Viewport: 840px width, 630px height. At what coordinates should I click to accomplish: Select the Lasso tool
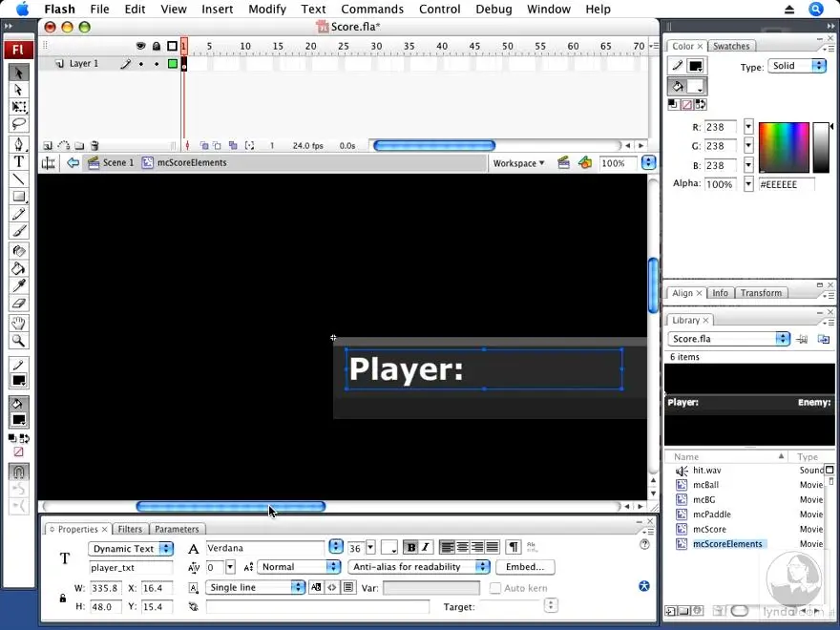pos(18,125)
